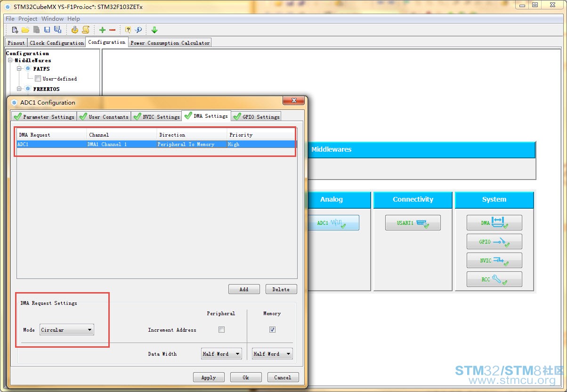This screenshot has width=567, height=392.
Task: Switch to the GPIO Settings tab
Action: (x=256, y=116)
